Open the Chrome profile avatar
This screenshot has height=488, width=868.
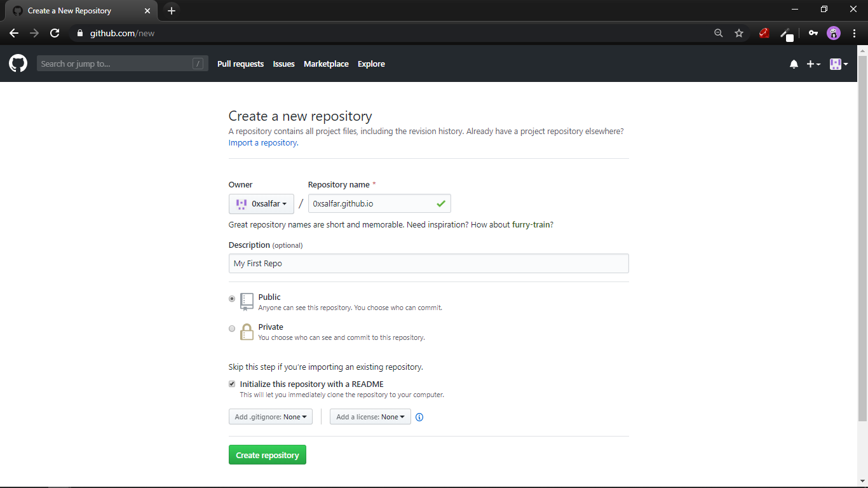834,33
